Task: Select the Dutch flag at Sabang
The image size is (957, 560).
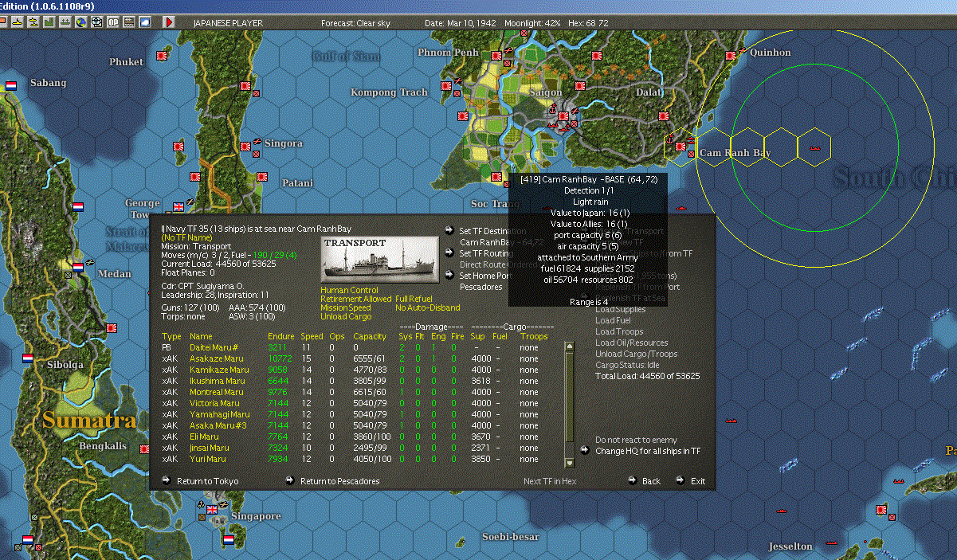Action: pos(11,84)
